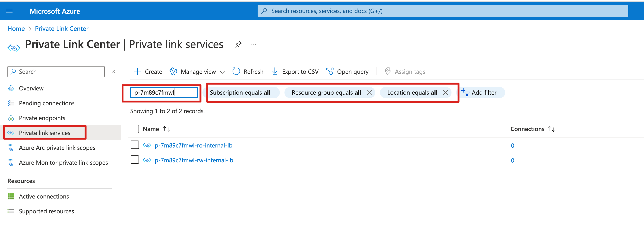The width and height of the screenshot is (644, 237).
Task: Click the Azure Arc scopes icon
Action: click(x=11, y=148)
